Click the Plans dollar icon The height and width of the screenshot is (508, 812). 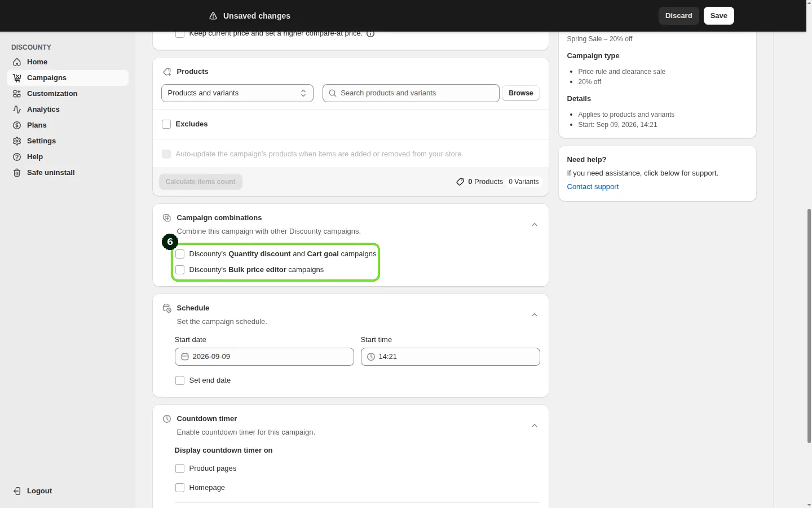tap(17, 125)
